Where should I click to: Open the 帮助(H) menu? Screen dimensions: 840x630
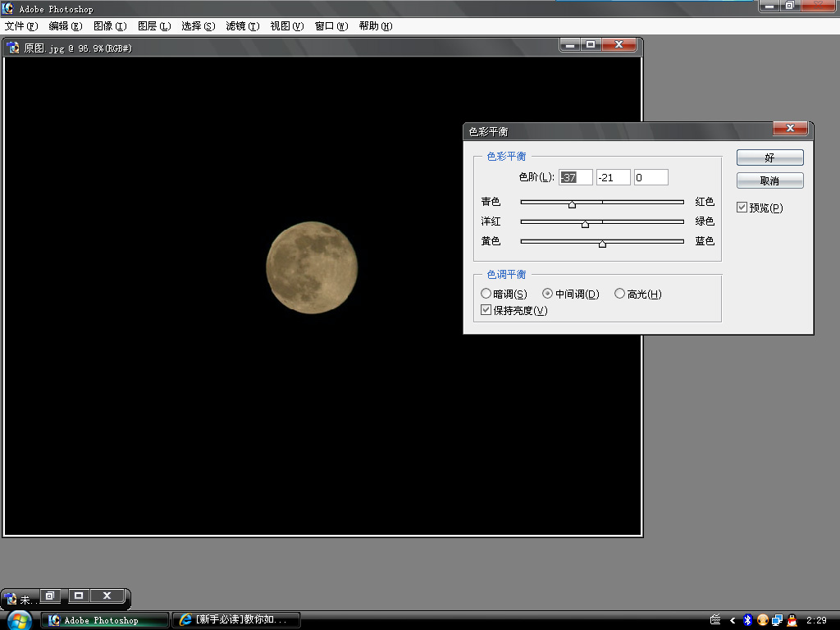tap(376, 26)
